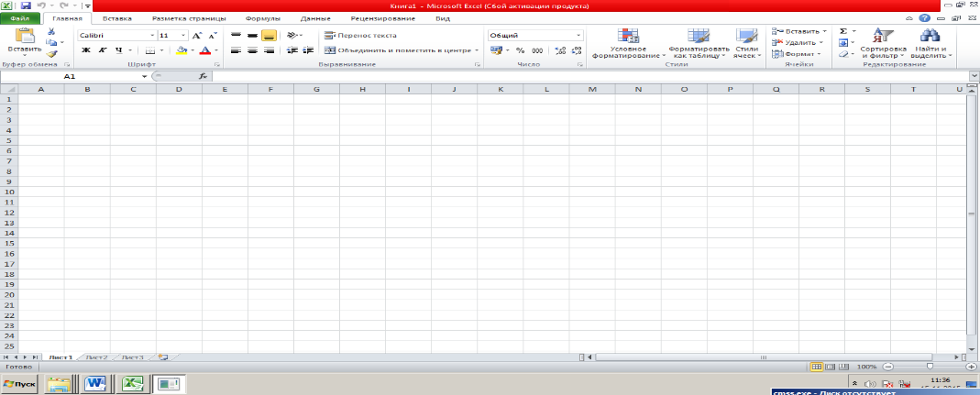Open the Calibri font name dropdown
Screen dimensions: 980x395
coord(152,36)
